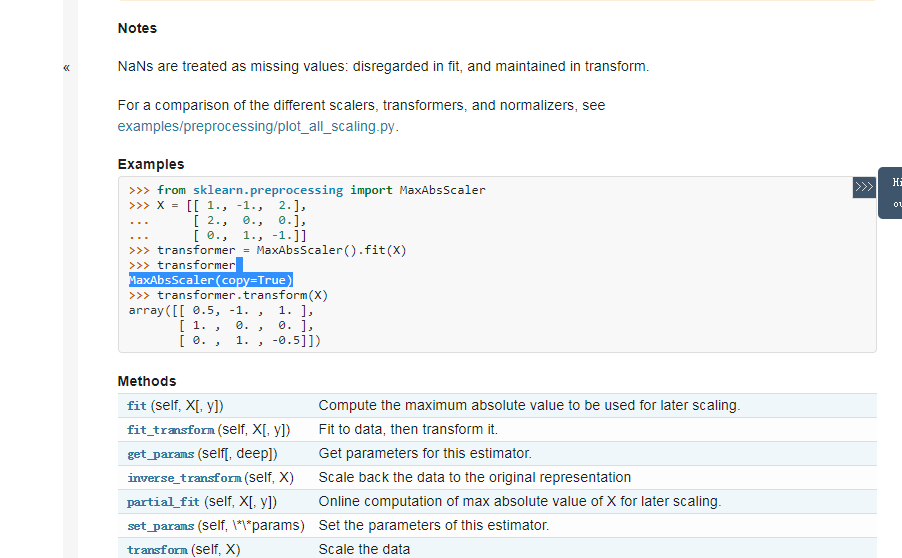
Task: Open the fit method link
Action: [137, 405]
